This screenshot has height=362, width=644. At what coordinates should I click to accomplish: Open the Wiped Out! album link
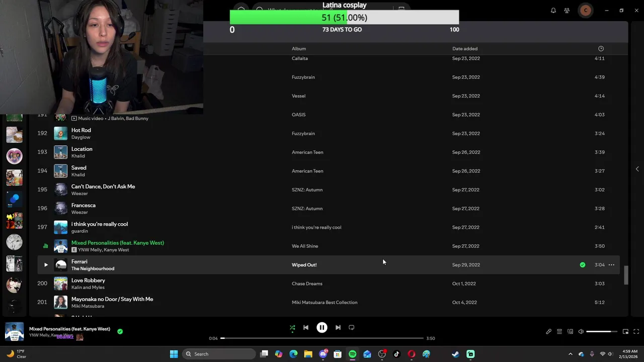tap(304, 265)
